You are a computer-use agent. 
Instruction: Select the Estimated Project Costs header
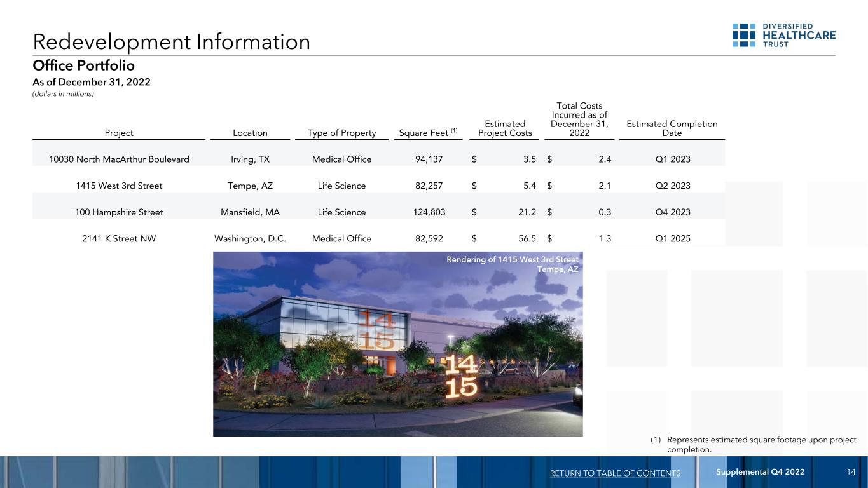pos(505,128)
